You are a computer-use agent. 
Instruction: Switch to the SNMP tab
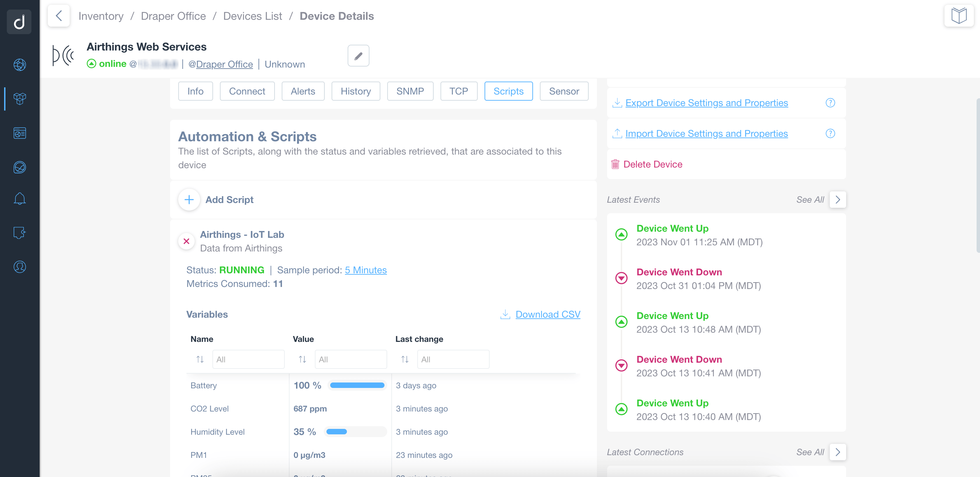point(410,91)
